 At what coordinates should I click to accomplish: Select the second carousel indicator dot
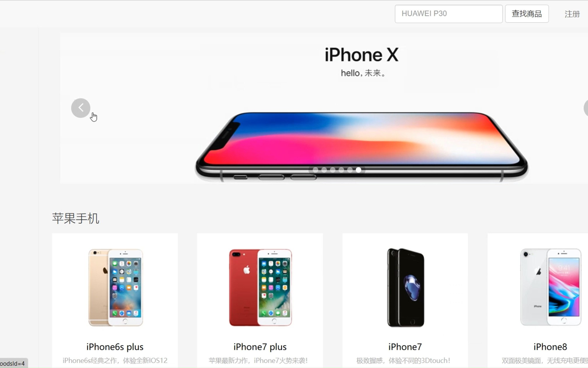[324, 170]
